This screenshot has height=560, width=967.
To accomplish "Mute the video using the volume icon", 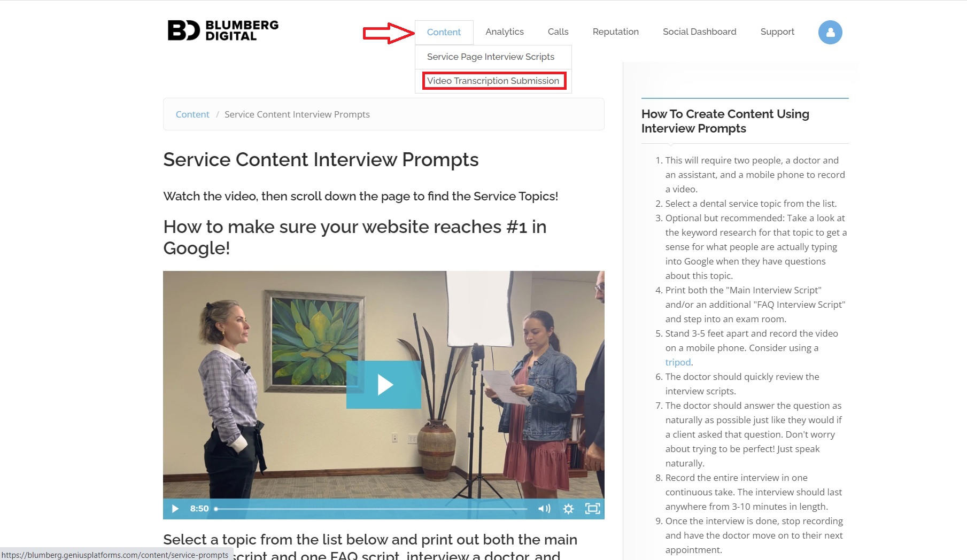I will 544,509.
